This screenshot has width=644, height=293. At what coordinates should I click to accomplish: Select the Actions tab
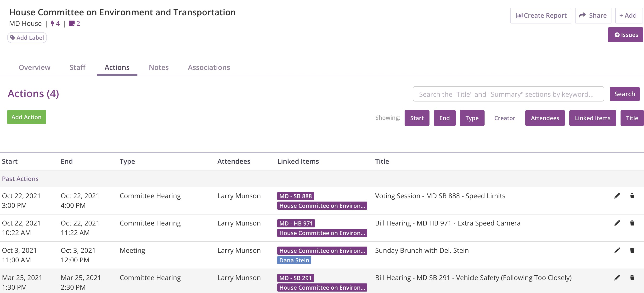(x=117, y=68)
